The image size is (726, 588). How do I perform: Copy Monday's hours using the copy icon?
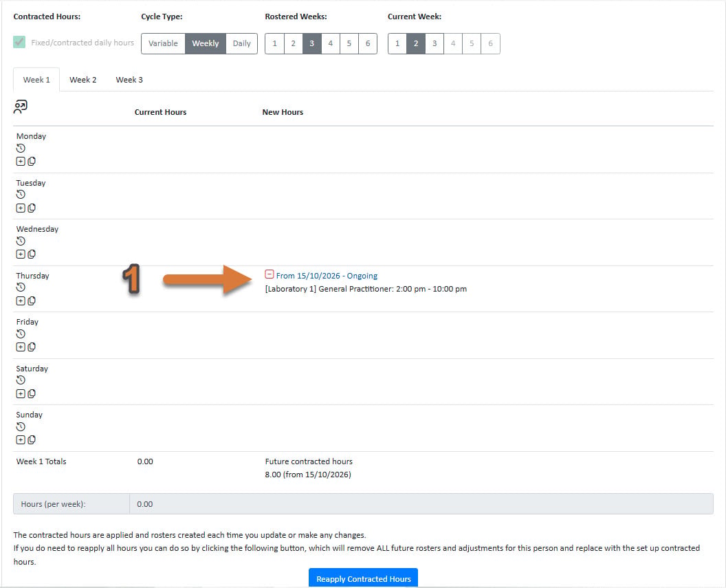pos(32,161)
